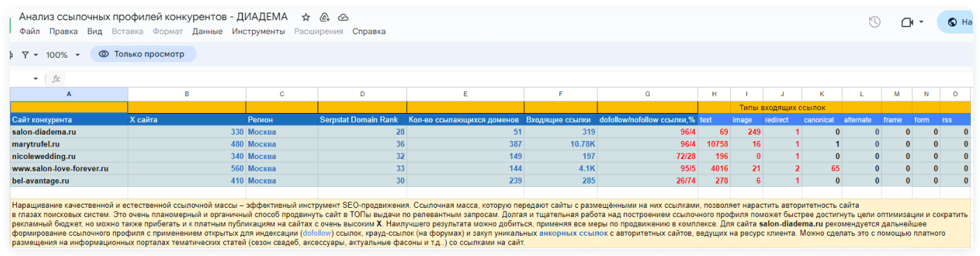The height and width of the screenshot is (256, 980).
Task: Click the dofollow link in the note text
Action: (x=317, y=233)
